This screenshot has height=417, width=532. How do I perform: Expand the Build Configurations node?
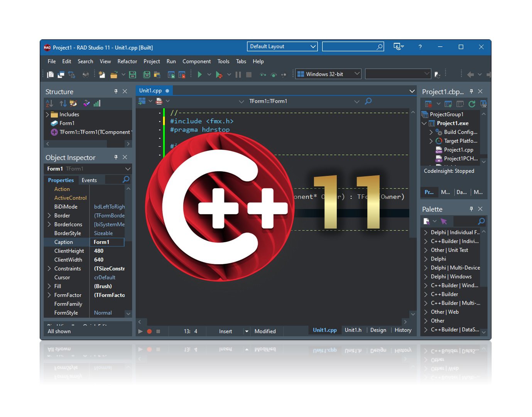[x=431, y=132]
